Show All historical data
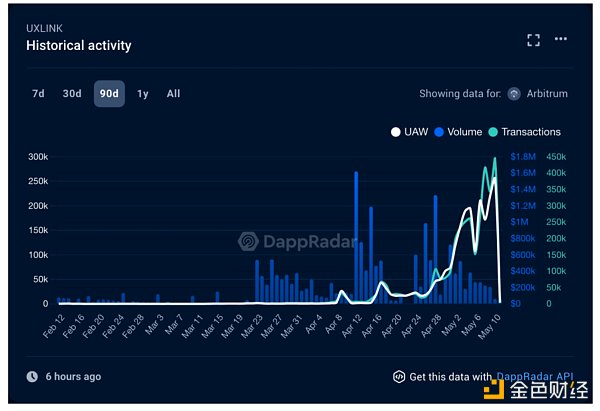Screen dimensions: 600x411 (173, 94)
